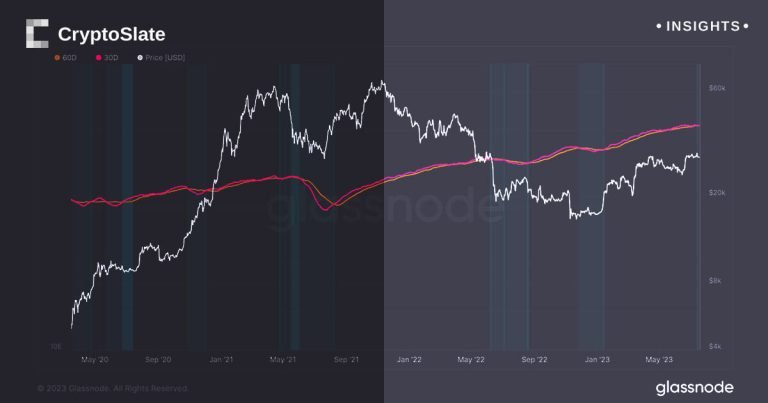Select the May '20 x-axis label
The image size is (768, 403).
pos(95,358)
